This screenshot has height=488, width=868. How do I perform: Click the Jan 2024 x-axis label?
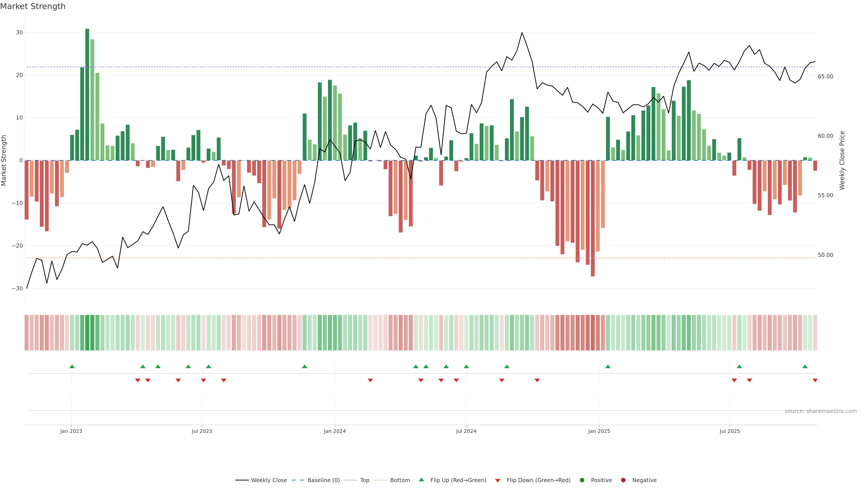335,431
